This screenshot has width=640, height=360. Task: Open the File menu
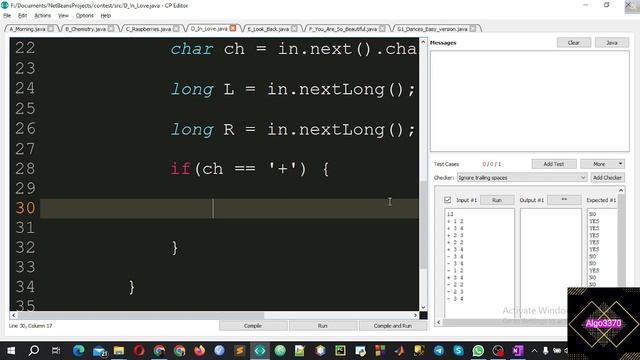pyautogui.click(x=7, y=16)
